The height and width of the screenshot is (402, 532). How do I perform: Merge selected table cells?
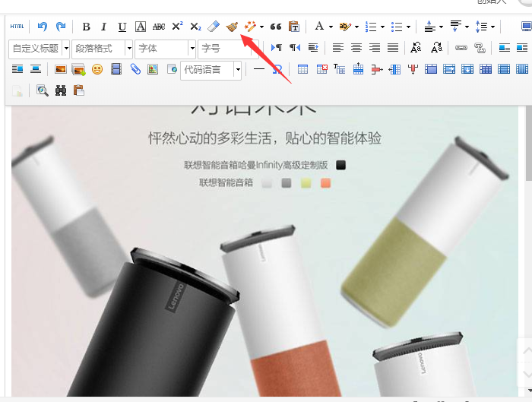click(431, 70)
